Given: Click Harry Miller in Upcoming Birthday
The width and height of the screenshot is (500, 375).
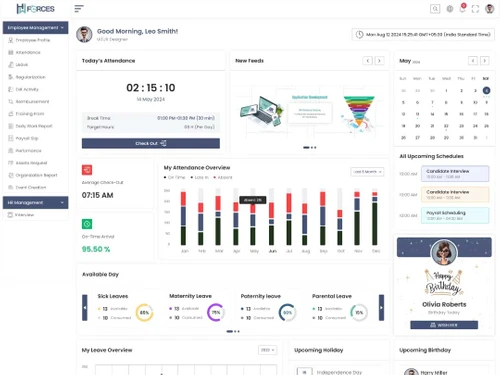Looking at the screenshot, I should point(433,373).
